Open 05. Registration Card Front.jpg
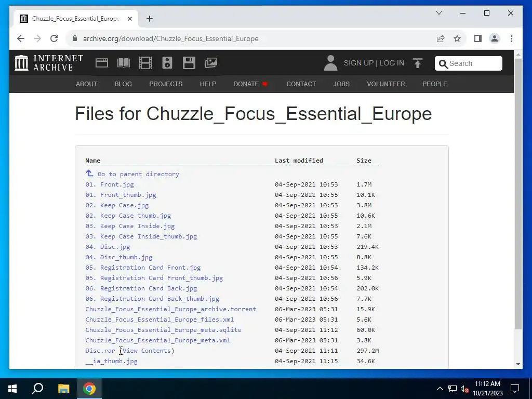The width and height of the screenshot is (532, 399). pyautogui.click(x=143, y=268)
